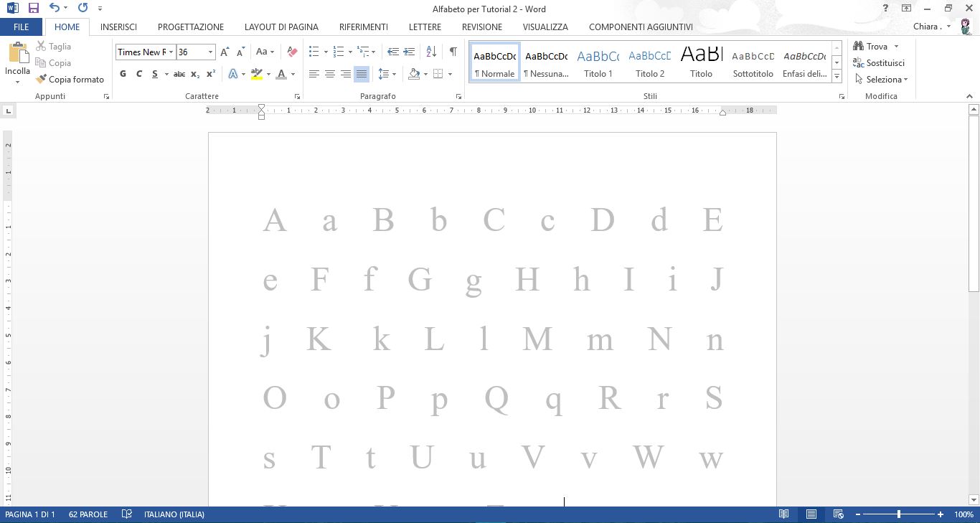Image resolution: width=980 pixels, height=523 pixels.
Task: Open the Stili pane launcher
Action: tap(842, 96)
